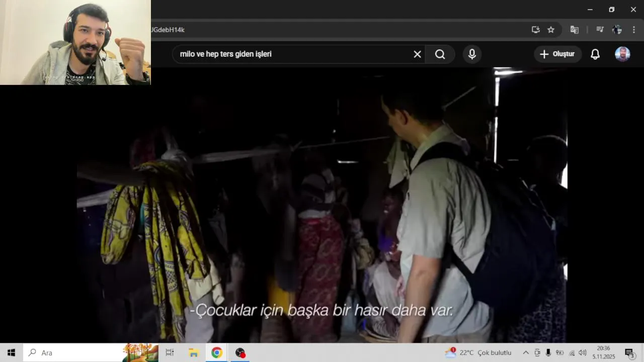
Task: Click the Oluştur create button
Action: [x=558, y=54]
